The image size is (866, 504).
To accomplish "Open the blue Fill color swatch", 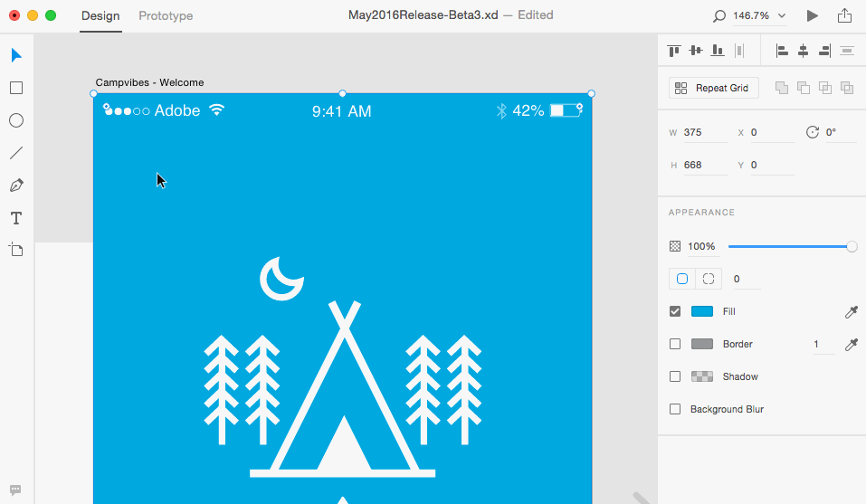I will tap(702, 311).
